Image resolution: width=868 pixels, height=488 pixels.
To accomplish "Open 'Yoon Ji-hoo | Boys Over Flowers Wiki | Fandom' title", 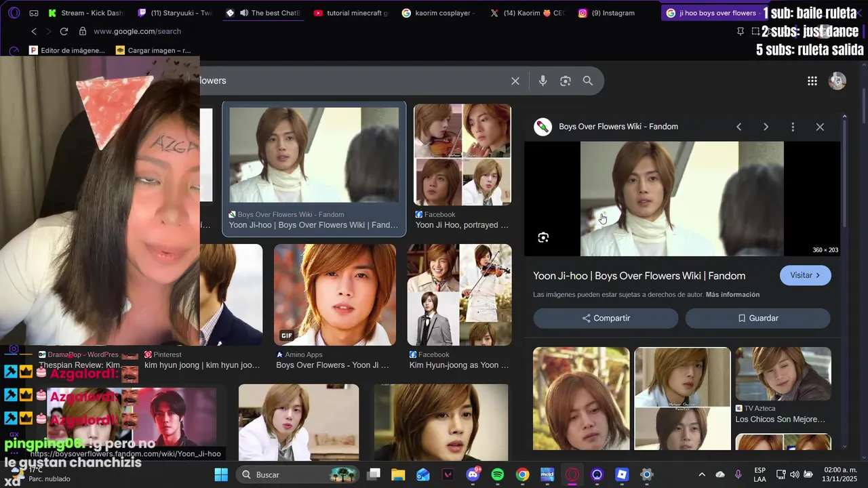I will (639, 276).
